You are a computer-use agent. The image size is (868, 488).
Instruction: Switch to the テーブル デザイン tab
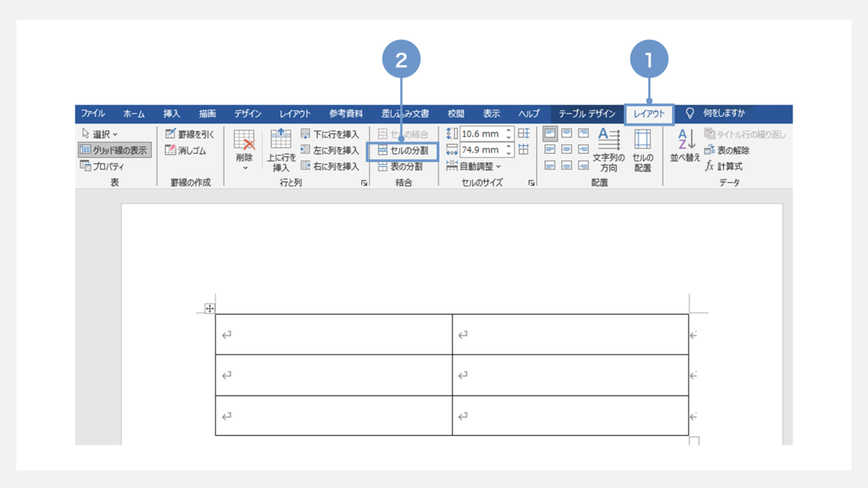(x=587, y=114)
